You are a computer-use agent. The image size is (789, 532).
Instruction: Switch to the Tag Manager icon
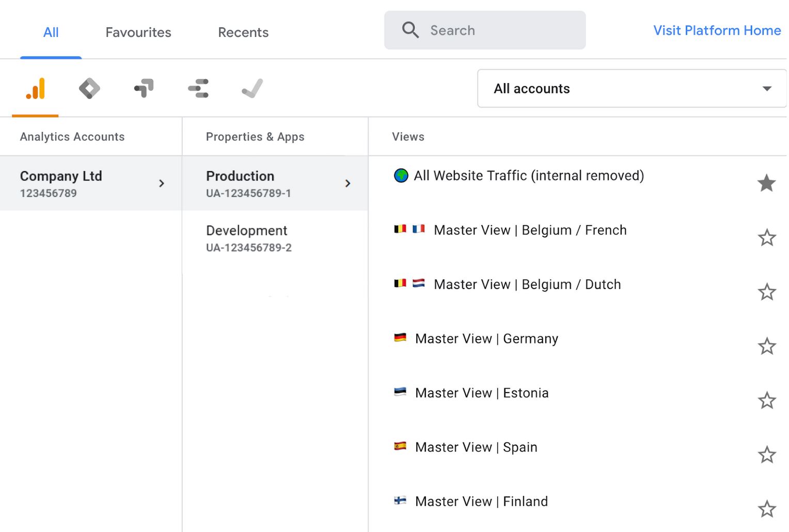click(89, 88)
